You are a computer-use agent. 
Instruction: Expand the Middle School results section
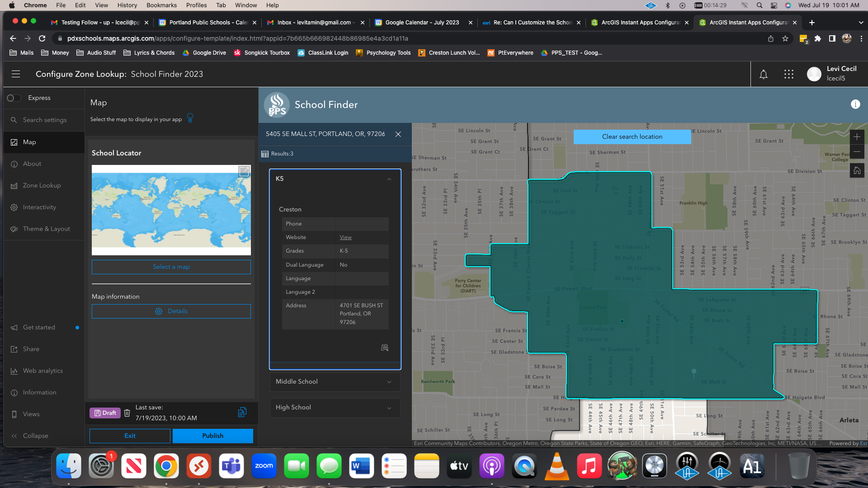(x=335, y=382)
